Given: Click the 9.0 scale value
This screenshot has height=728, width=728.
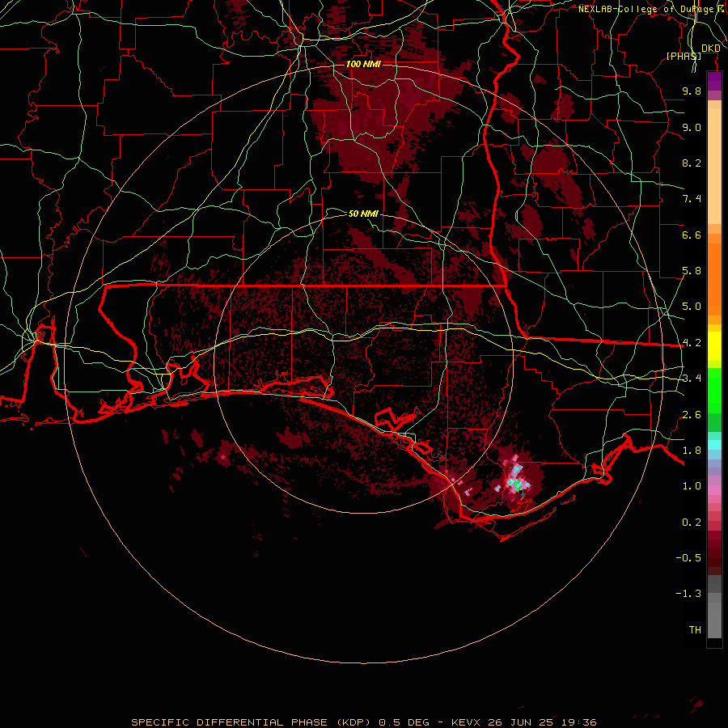Looking at the screenshot, I should click(x=692, y=127).
